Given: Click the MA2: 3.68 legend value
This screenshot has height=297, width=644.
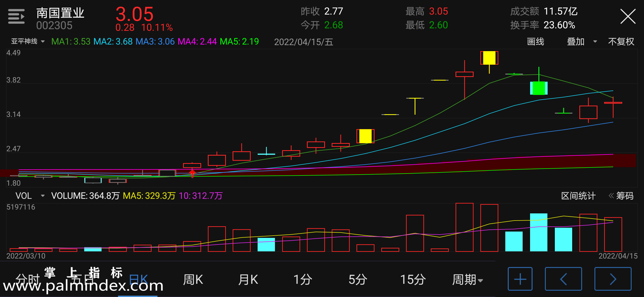Looking at the screenshot, I should coord(113,42).
